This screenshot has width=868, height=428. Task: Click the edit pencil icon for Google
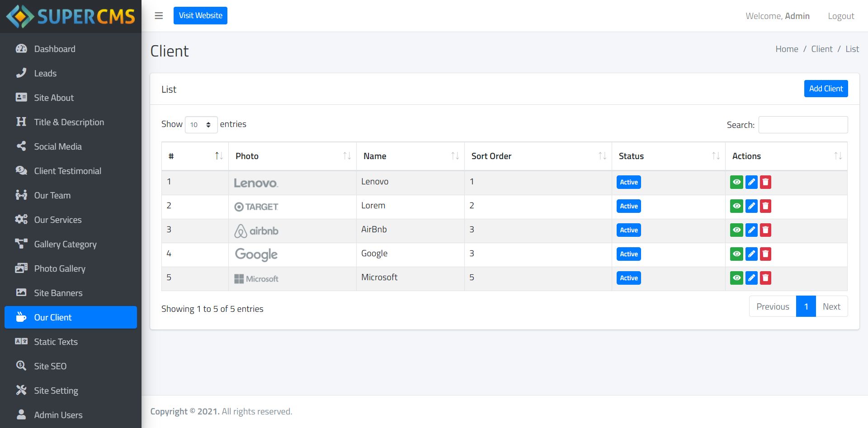pos(751,254)
